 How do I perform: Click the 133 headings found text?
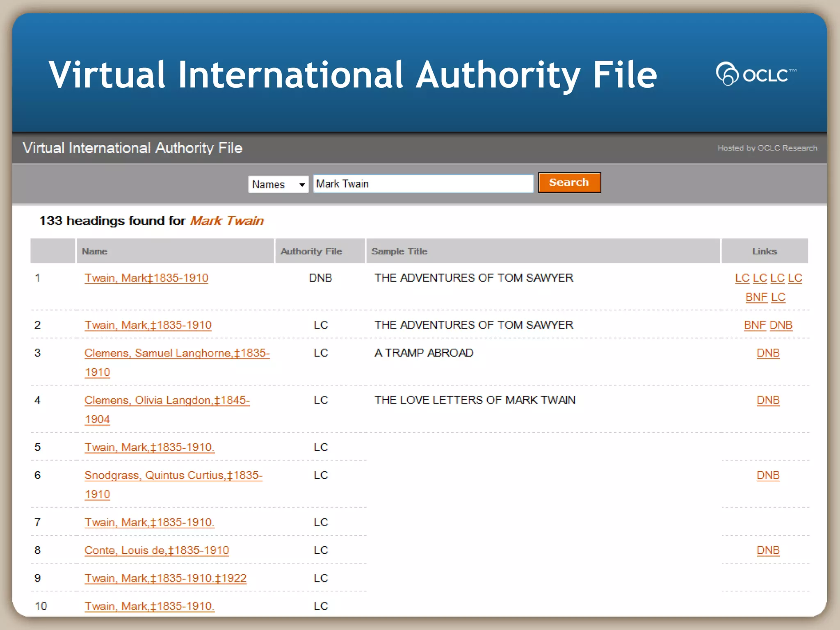(151, 221)
